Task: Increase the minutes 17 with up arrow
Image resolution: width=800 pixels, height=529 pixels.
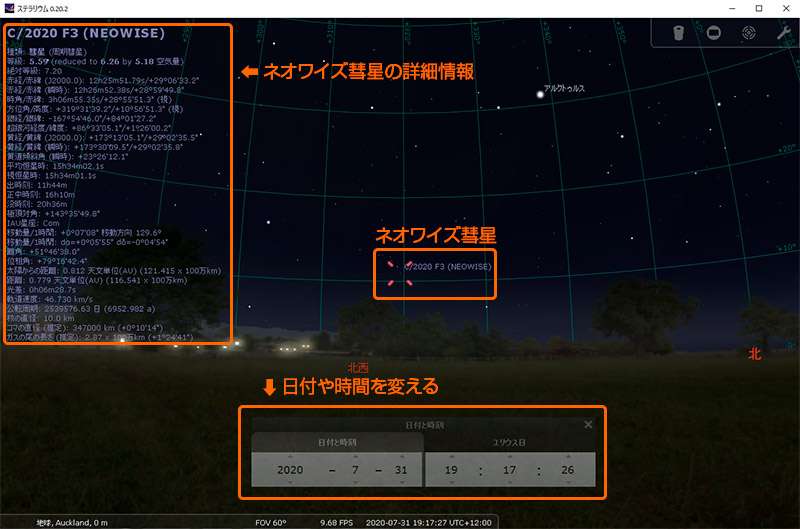Action: click(510, 456)
